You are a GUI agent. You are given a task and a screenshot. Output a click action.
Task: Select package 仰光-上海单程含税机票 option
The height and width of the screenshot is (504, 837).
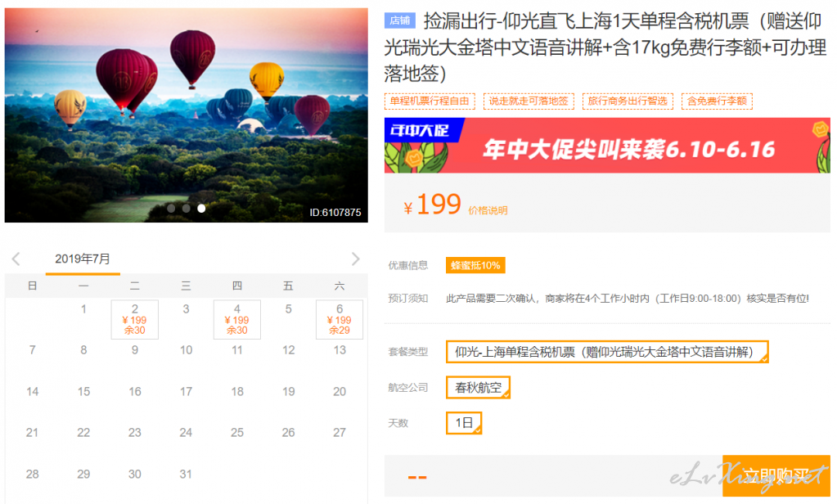tap(607, 352)
